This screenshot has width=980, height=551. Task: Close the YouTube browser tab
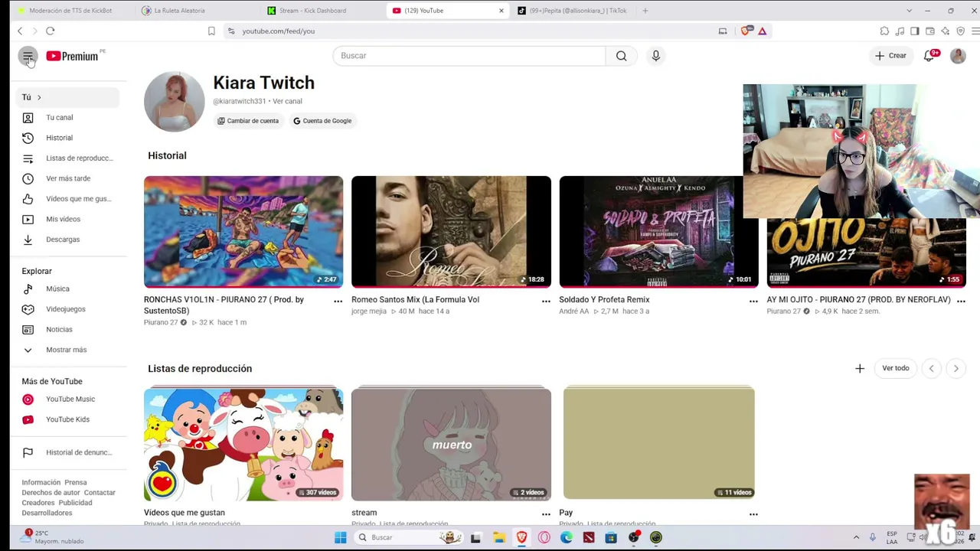501,11
